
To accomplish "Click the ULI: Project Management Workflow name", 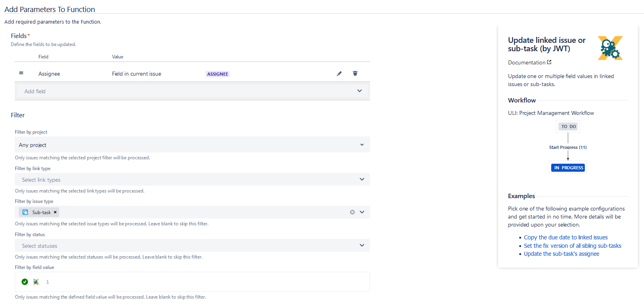I will pos(551,113).
